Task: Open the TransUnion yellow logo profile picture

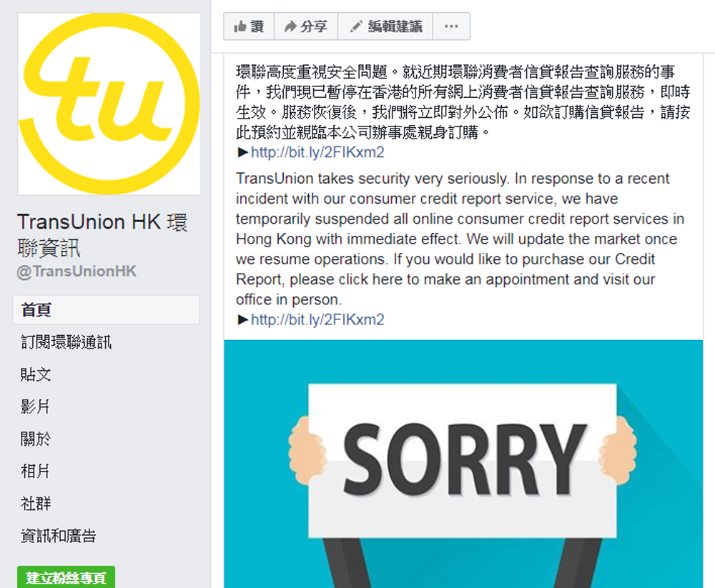Action: (x=109, y=104)
